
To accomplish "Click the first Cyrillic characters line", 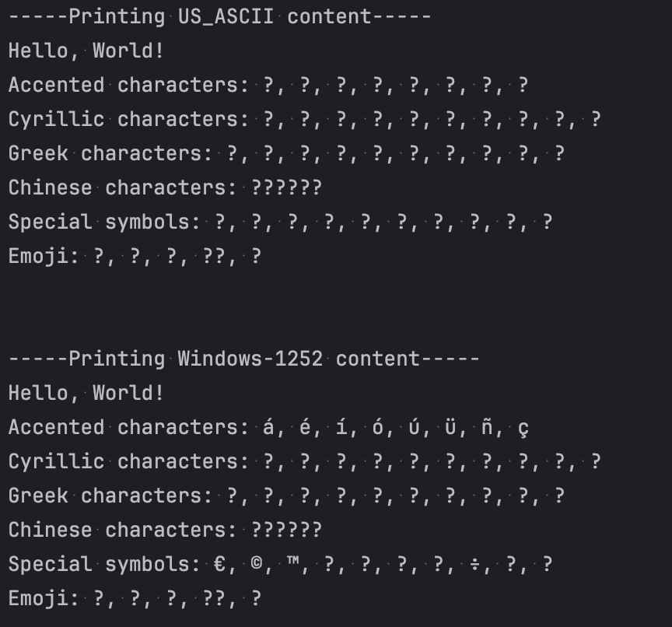I will 305,120.
